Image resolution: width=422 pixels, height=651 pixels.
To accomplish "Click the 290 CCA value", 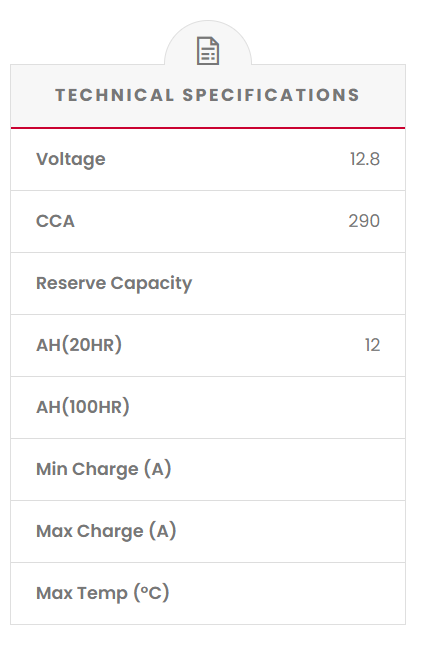I will click(x=364, y=221).
